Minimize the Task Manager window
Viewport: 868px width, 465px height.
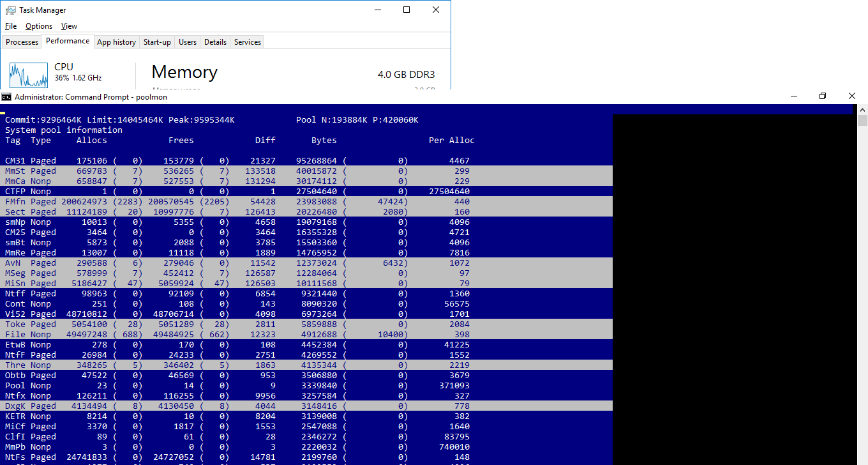pyautogui.click(x=377, y=10)
